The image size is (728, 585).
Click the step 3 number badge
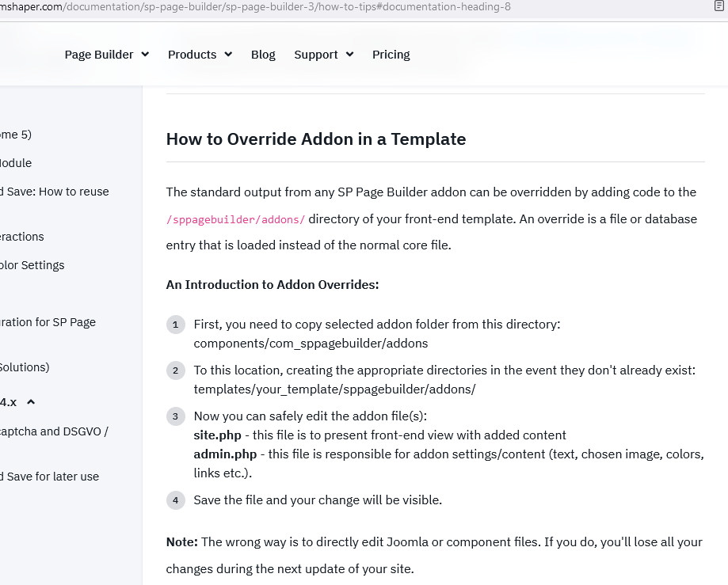point(175,416)
